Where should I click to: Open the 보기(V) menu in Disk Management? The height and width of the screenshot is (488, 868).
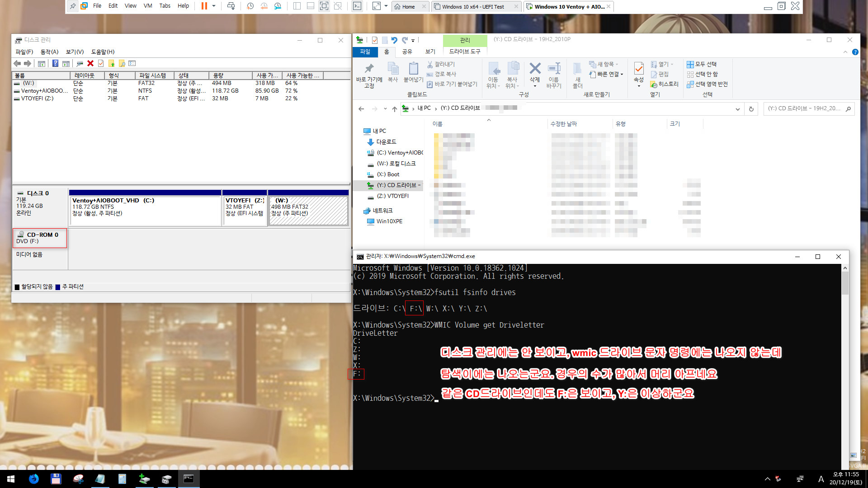[75, 52]
